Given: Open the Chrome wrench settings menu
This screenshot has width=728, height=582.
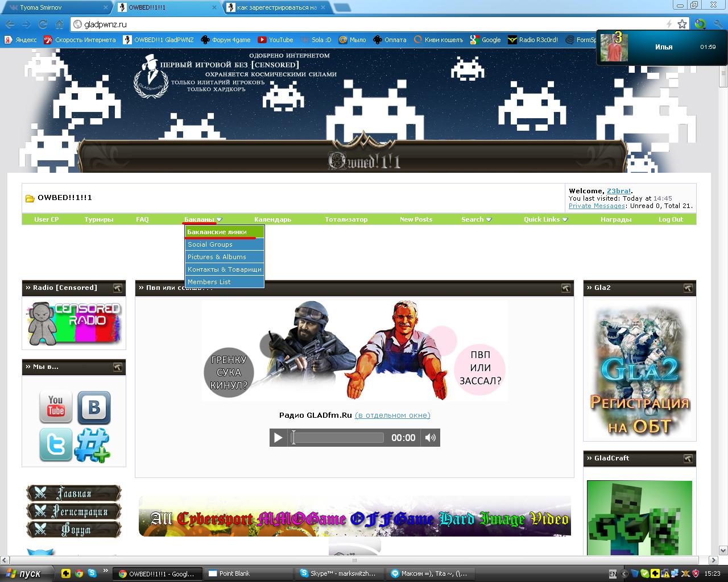Looking at the screenshot, I should [717, 24].
